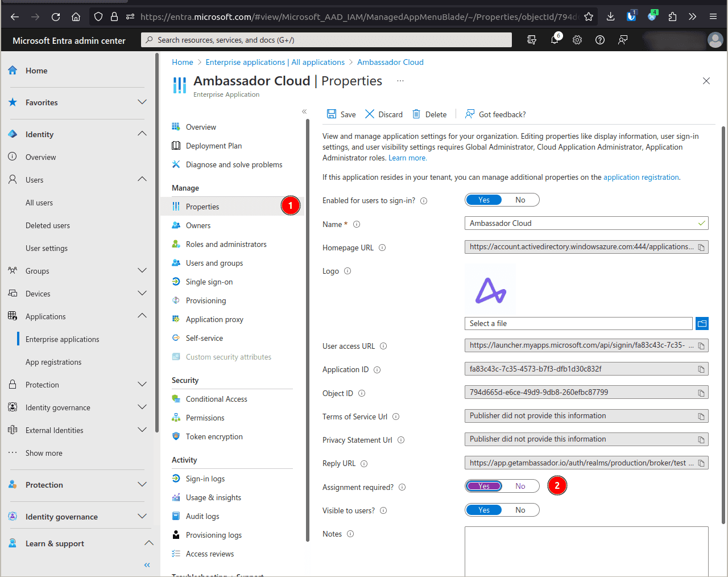The height and width of the screenshot is (577, 728).
Task: Delete the Ambassador Cloud application
Action: (x=429, y=114)
